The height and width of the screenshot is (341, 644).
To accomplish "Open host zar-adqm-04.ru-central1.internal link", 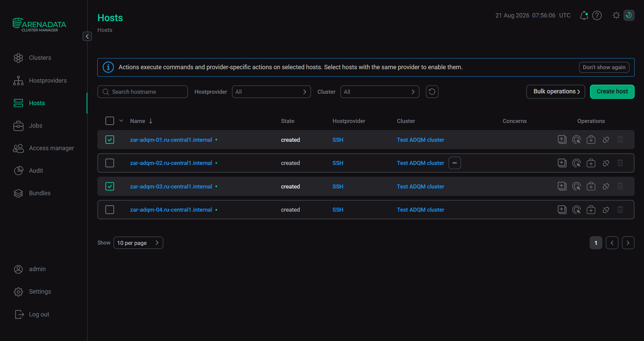I will pos(171,210).
